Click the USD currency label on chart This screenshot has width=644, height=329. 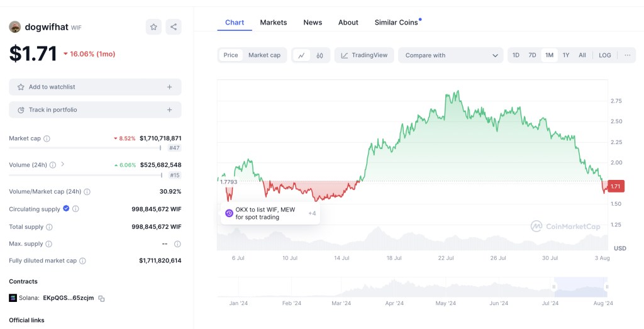[x=619, y=248]
